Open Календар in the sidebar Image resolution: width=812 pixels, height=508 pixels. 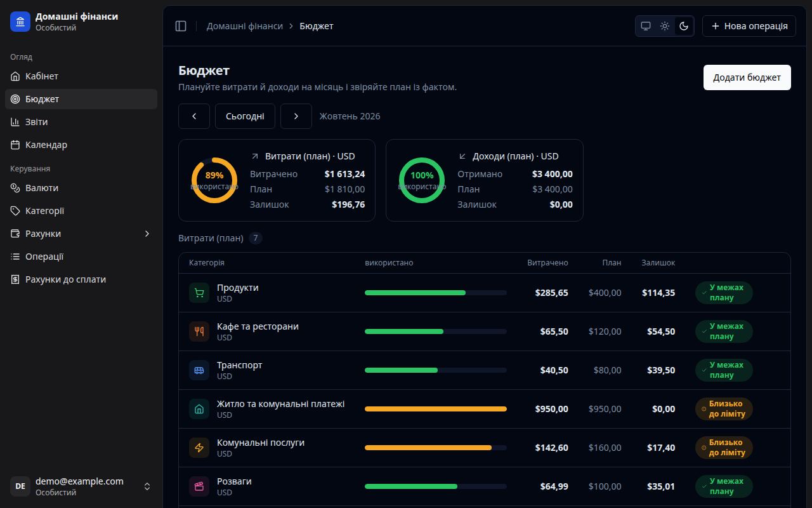(x=81, y=145)
